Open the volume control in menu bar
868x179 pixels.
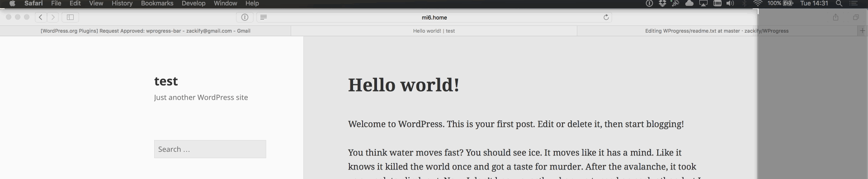pyautogui.click(x=730, y=3)
